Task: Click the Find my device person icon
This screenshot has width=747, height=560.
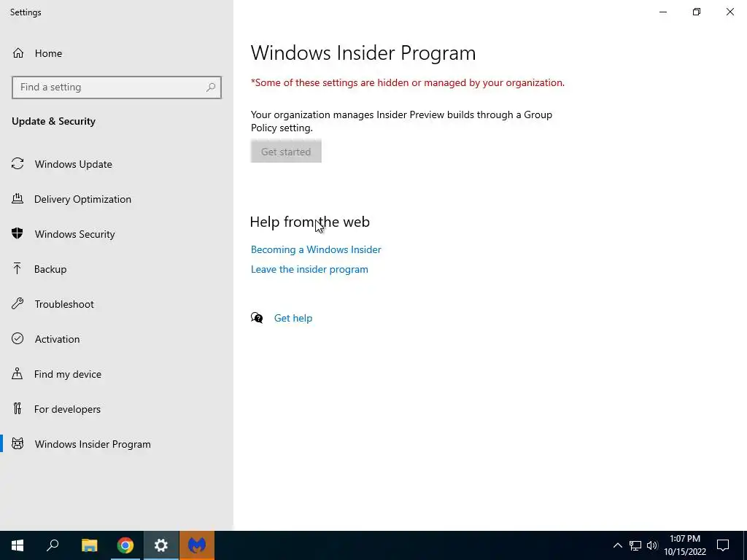Action: pyautogui.click(x=18, y=373)
